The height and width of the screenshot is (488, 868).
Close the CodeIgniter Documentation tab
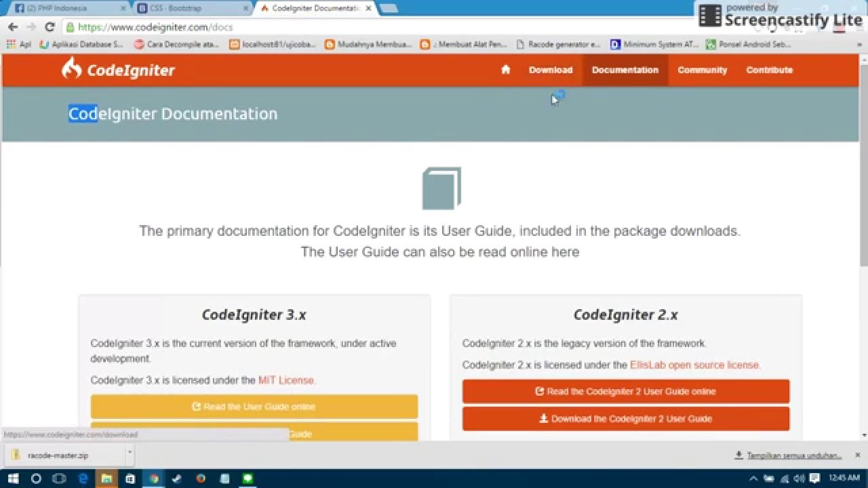click(x=367, y=9)
